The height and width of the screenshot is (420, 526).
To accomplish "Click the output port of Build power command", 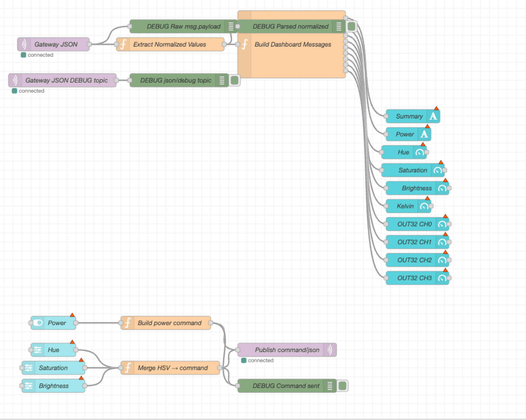I will [211, 323].
